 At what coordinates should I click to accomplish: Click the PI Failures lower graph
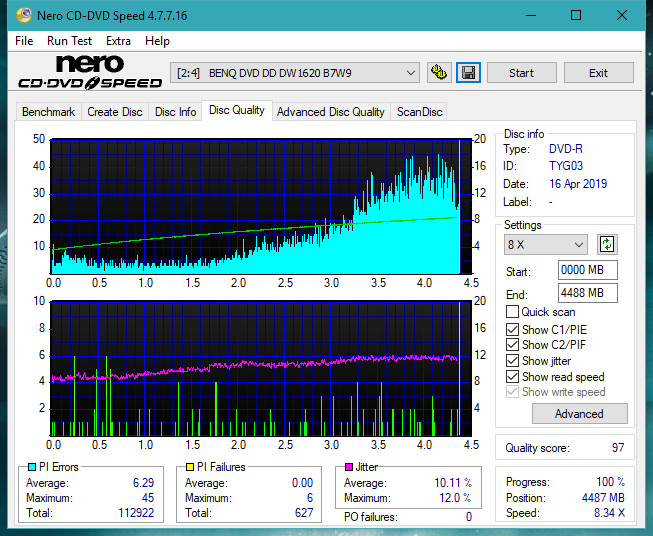[261, 368]
